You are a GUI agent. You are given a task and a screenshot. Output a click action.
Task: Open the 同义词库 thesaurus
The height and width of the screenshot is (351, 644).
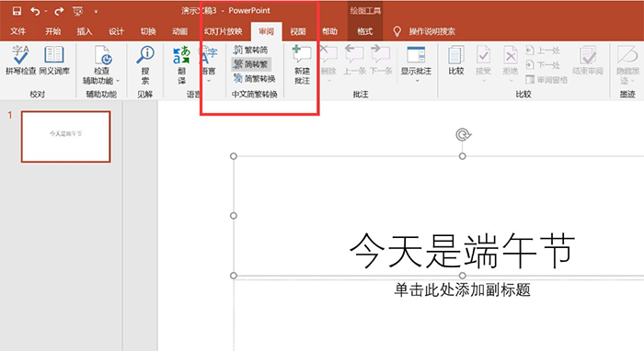coord(54,60)
